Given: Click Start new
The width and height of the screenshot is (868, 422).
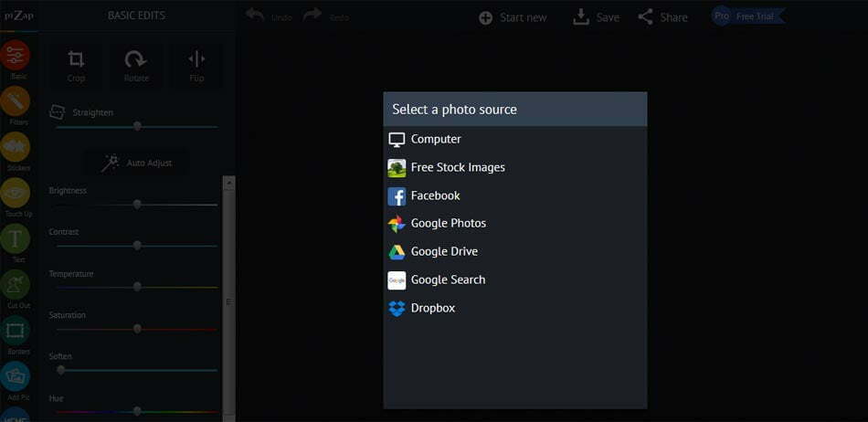Looking at the screenshot, I should (x=513, y=17).
